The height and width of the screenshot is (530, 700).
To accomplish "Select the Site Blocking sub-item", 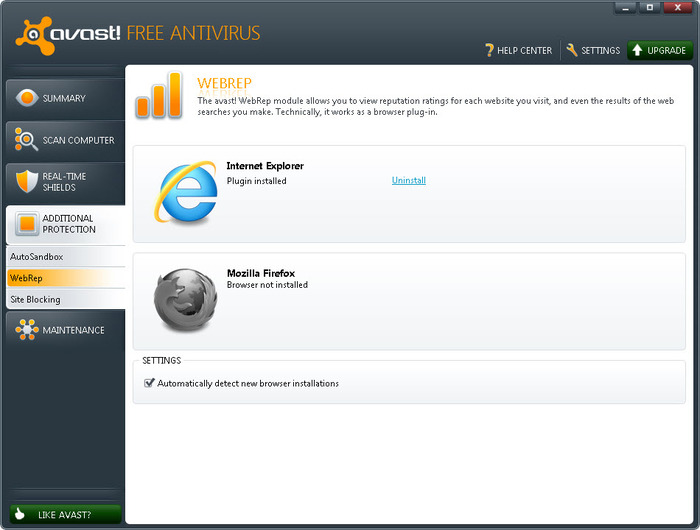I will tap(66, 299).
